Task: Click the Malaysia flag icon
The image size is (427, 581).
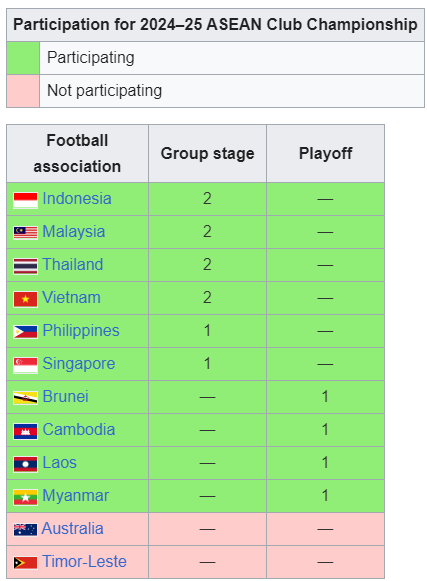Action: (25, 233)
